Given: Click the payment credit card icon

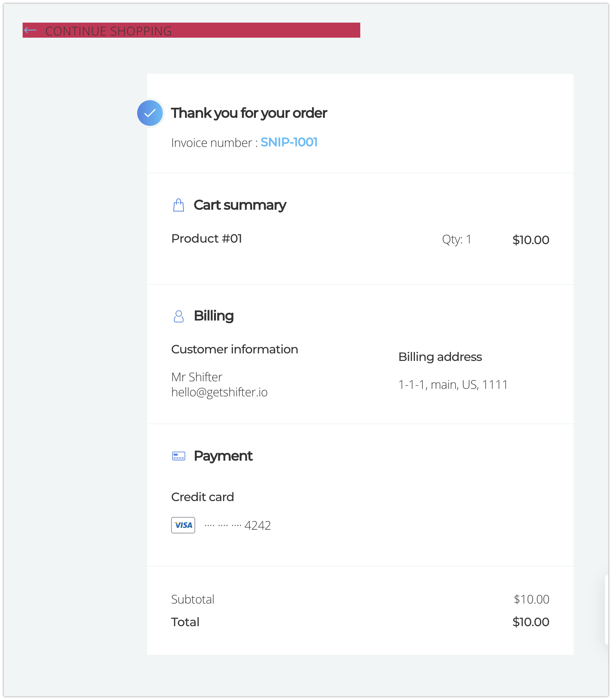Looking at the screenshot, I should click(179, 456).
